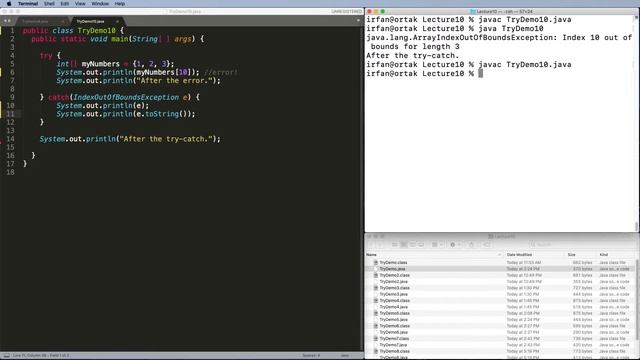The width and height of the screenshot is (640, 360).
Task: Click the "After the try-catch." string in code
Action: pos(167,139)
